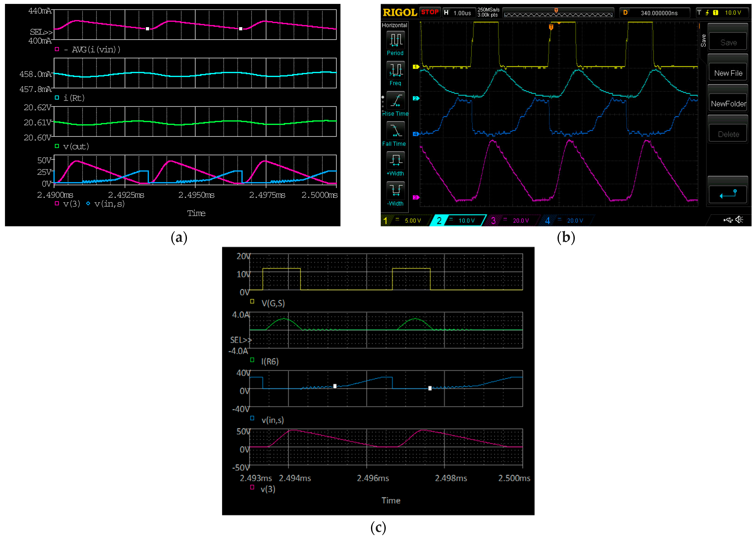Viewport: 756px width, 539px height.
Task: Select the Fall Time measurement icon
Action: coord(395,130)
